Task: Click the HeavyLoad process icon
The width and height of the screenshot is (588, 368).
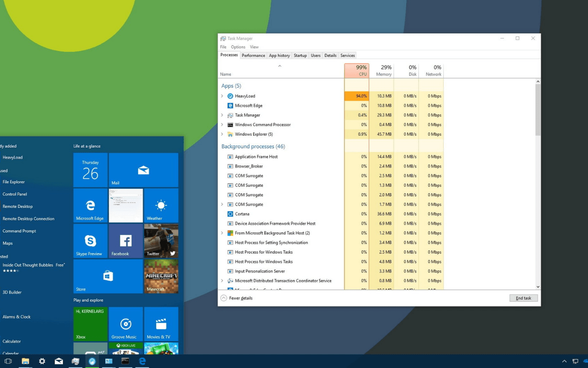Action: pyautogui.click(x=230, y=96)
